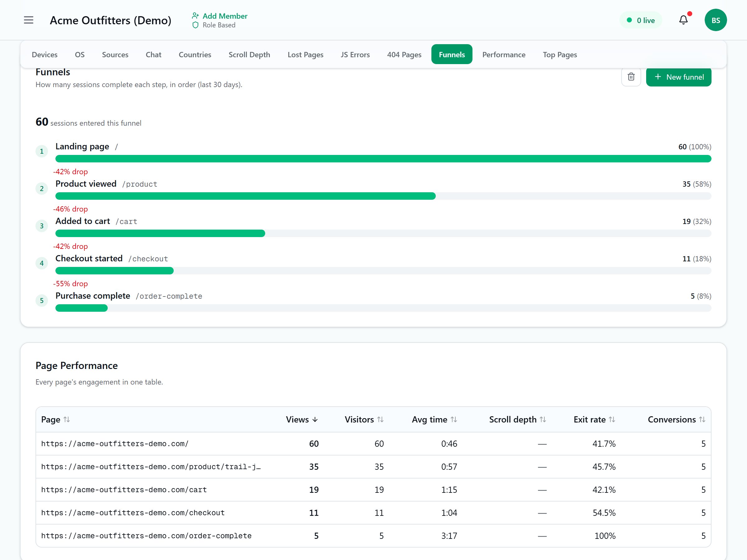Click the Product viewed progress bar

coord(383,196)
